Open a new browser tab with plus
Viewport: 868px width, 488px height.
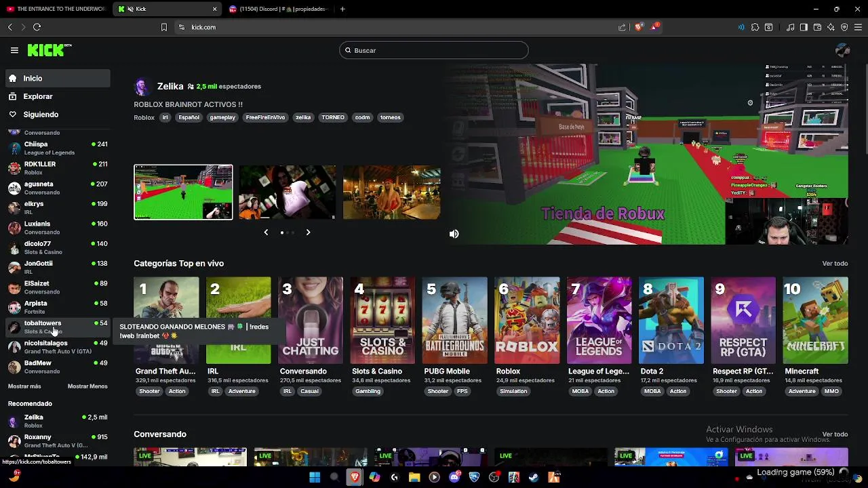point(342,9)
